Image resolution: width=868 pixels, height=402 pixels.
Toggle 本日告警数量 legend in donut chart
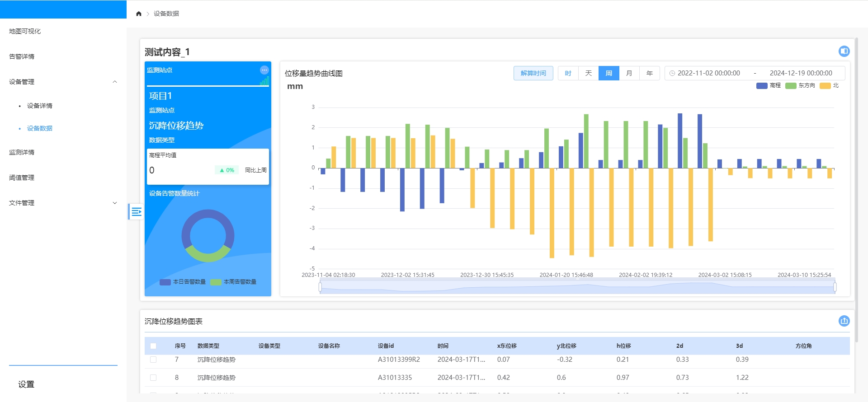[x=183, y=282]
